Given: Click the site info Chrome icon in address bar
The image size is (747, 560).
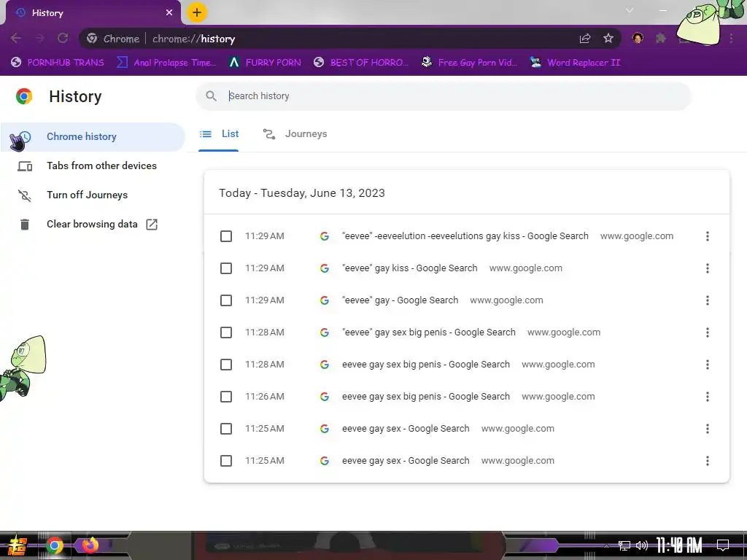Looking at the screenshot, I should coord(92,39).
